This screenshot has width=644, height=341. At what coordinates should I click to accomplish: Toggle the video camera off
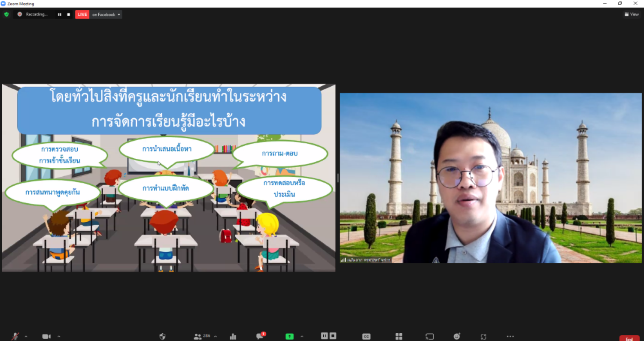46,336
